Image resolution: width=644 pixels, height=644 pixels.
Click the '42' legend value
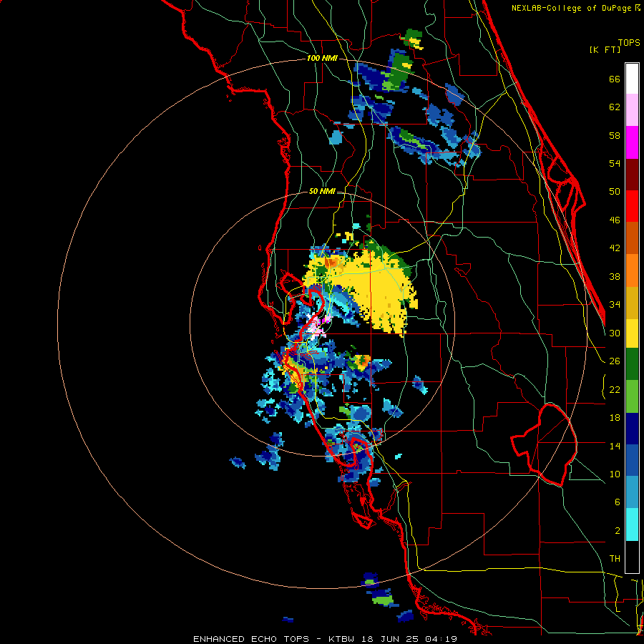click(615, 248)
